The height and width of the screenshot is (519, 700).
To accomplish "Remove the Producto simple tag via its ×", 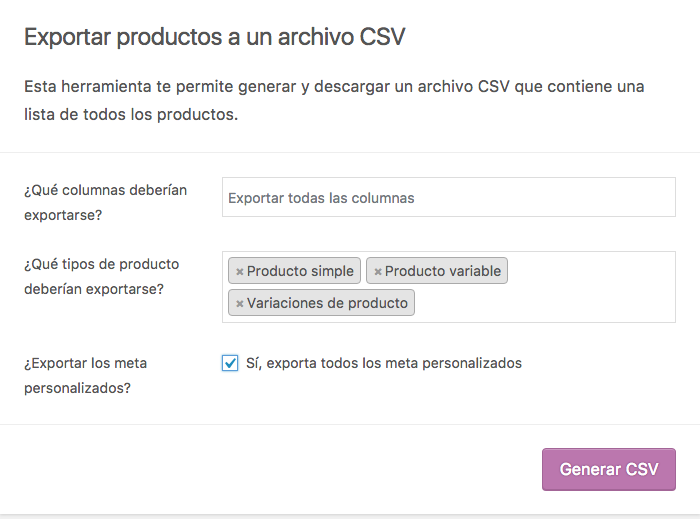I will click(x=239, y=271).
